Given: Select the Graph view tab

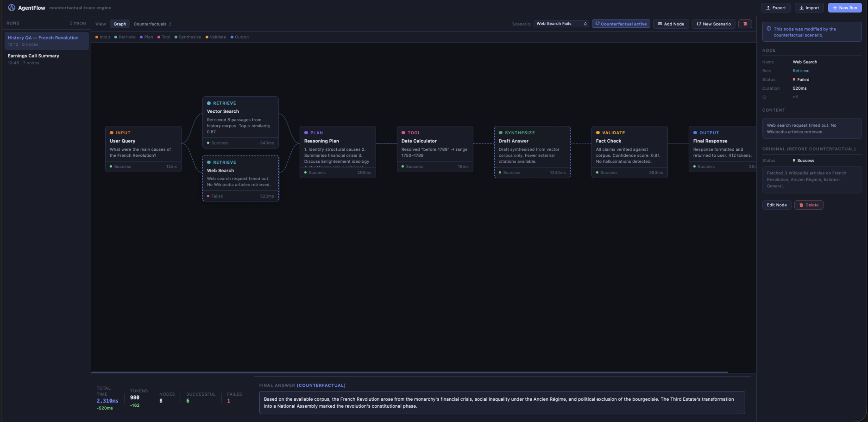Looking at the screenshot, I should pyautogui.click(x=120, y=24).
